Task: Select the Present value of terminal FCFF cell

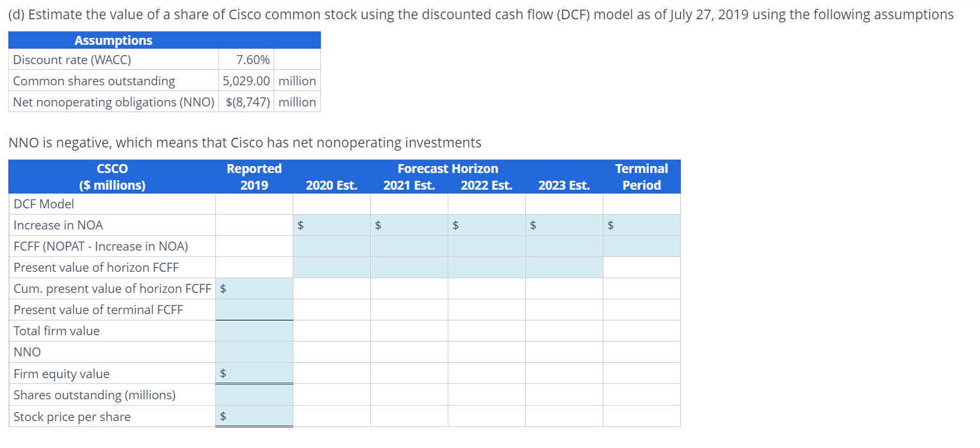Action: pos(253,309)
